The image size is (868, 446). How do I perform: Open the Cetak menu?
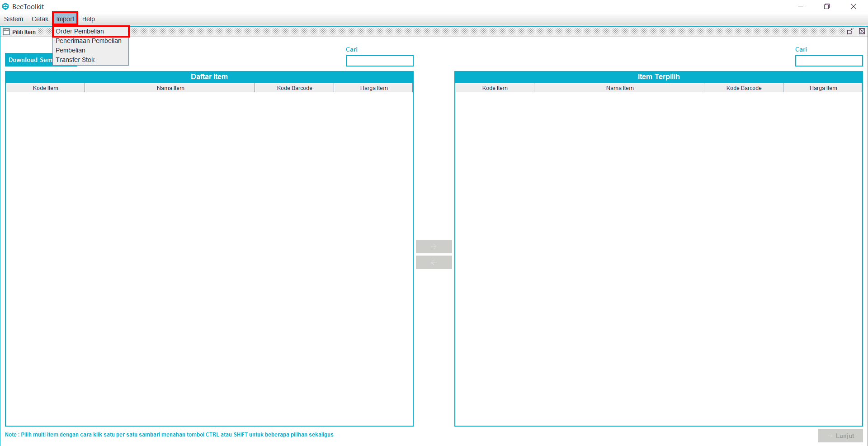(x=40, y=19)
